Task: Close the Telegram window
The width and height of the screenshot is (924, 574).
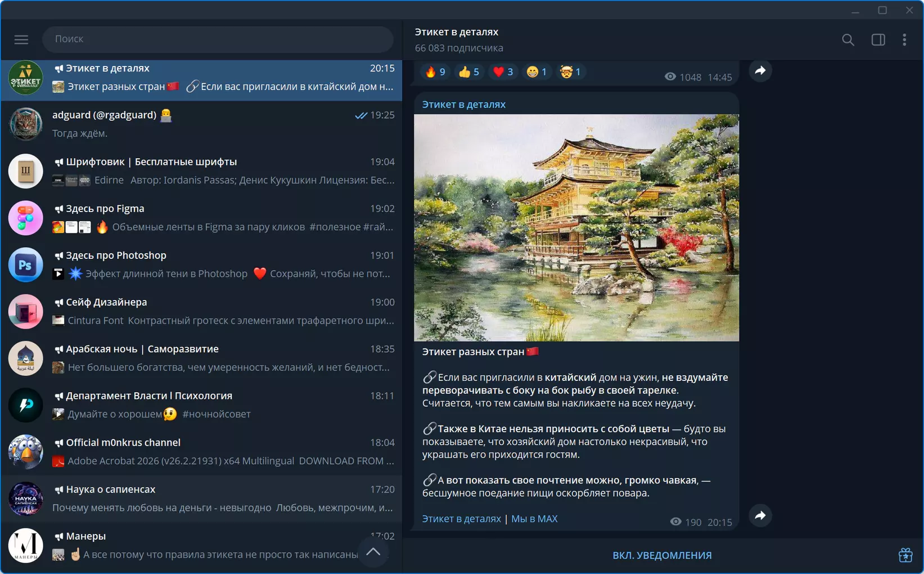Action: click(x=909, y=10)
